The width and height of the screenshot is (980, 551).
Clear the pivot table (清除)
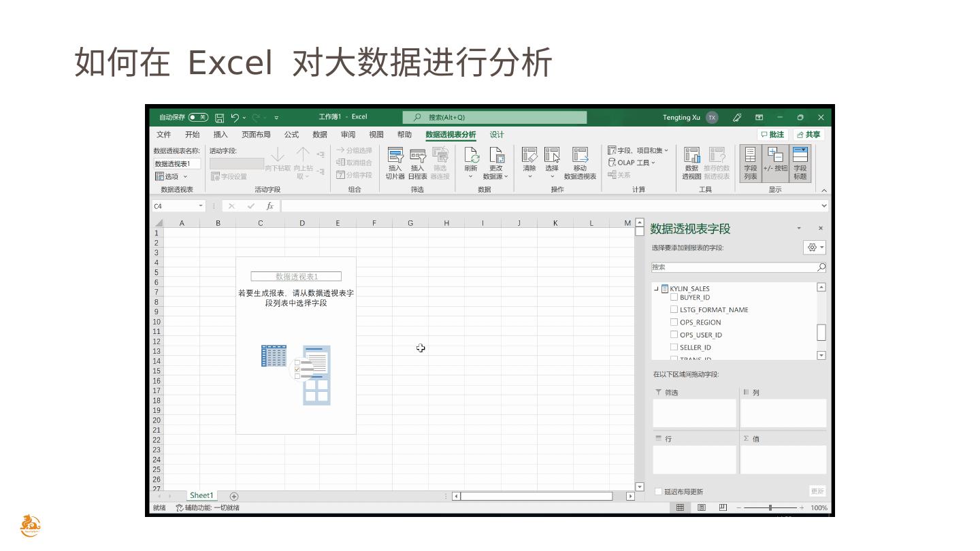click(529, 163)
